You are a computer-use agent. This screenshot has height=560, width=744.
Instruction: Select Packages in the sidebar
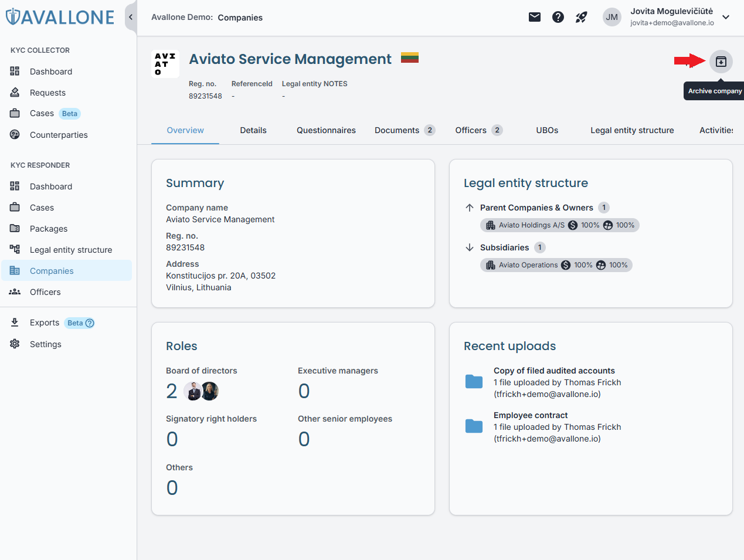[49, 229]
